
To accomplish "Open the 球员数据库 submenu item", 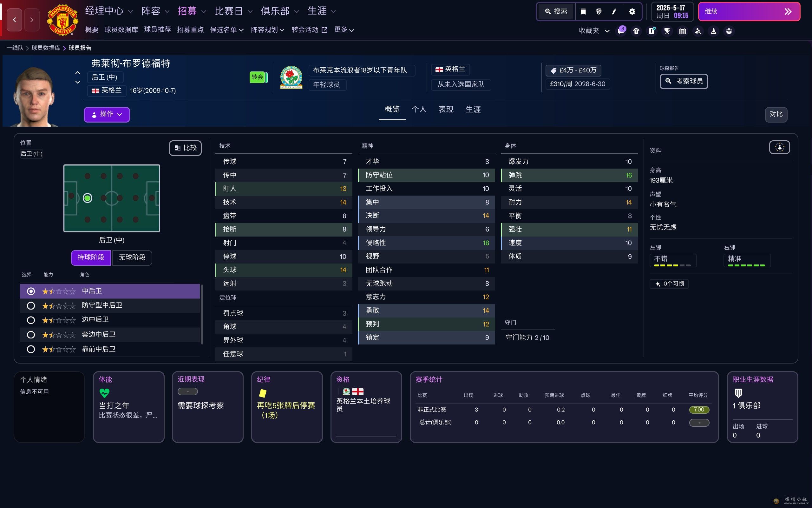I will (121, 30).
